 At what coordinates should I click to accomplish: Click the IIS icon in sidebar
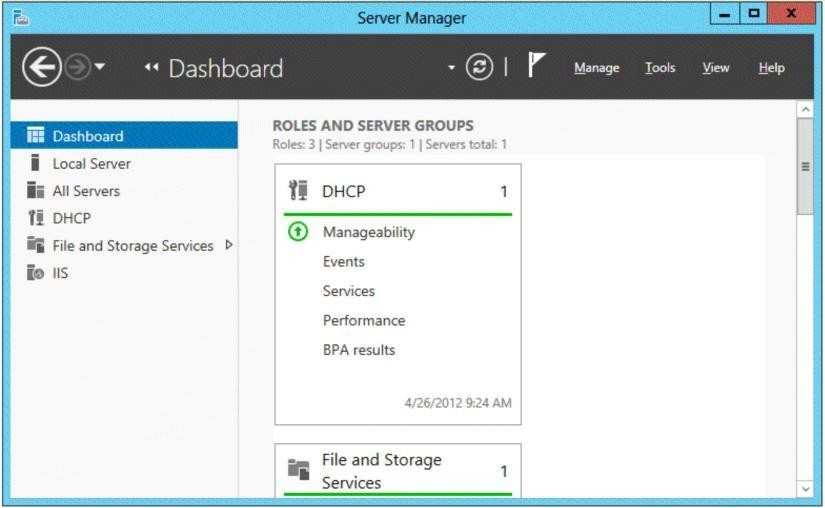(x=35, y=272)
